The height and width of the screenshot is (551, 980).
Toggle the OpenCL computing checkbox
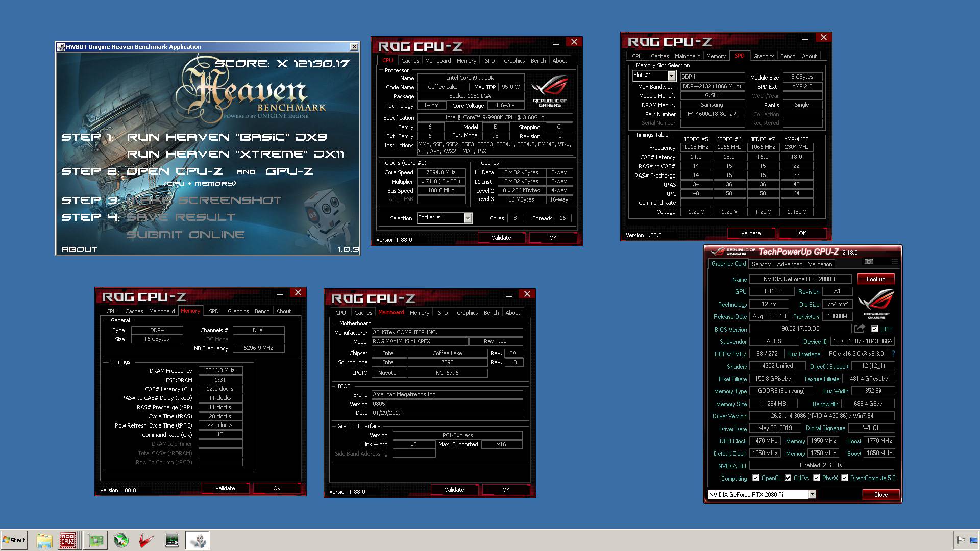(x=755, y=478)
